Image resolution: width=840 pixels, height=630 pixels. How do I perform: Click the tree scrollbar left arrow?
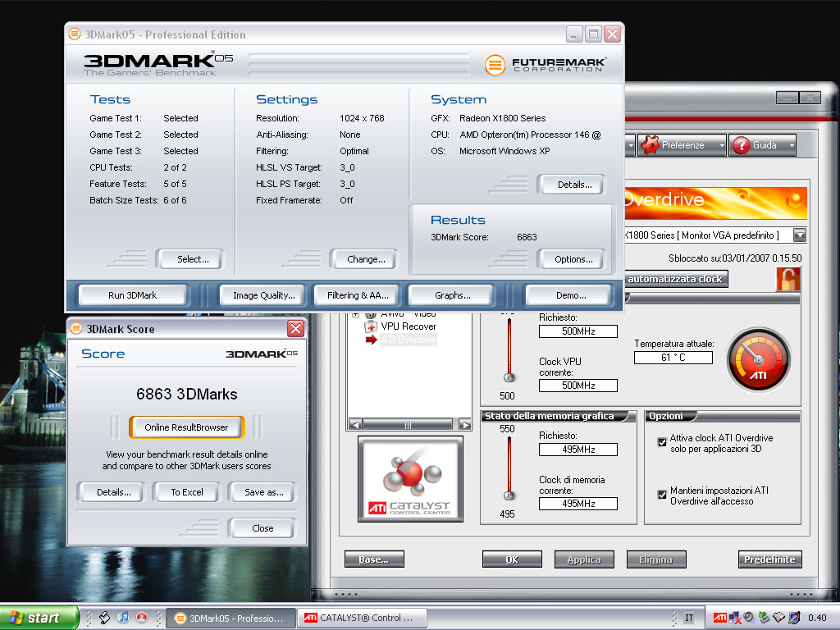click(x=354, y=425)
